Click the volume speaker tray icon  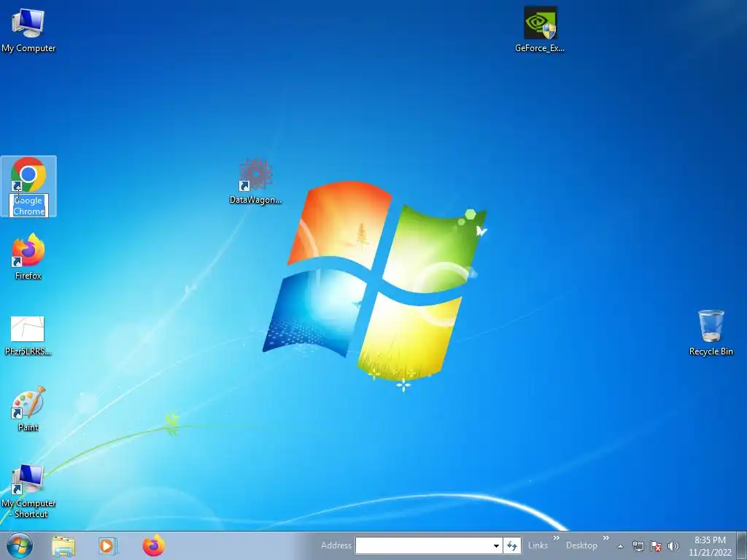pos(673,546)
